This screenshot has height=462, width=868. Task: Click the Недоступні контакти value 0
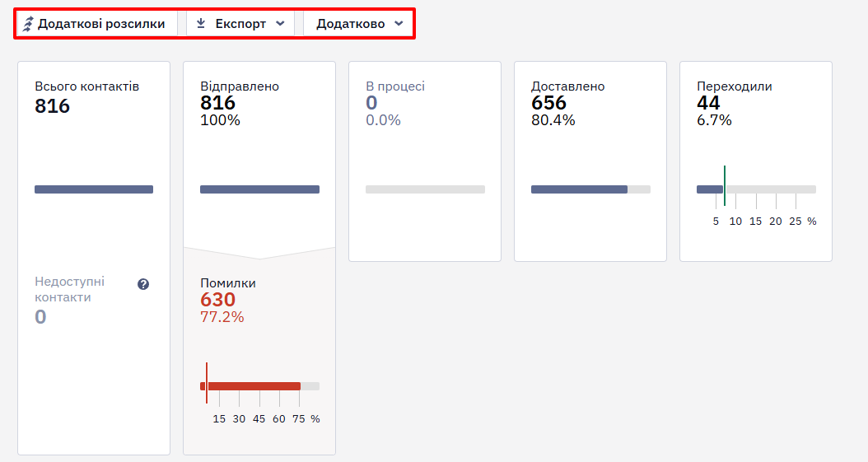point(40,317)
